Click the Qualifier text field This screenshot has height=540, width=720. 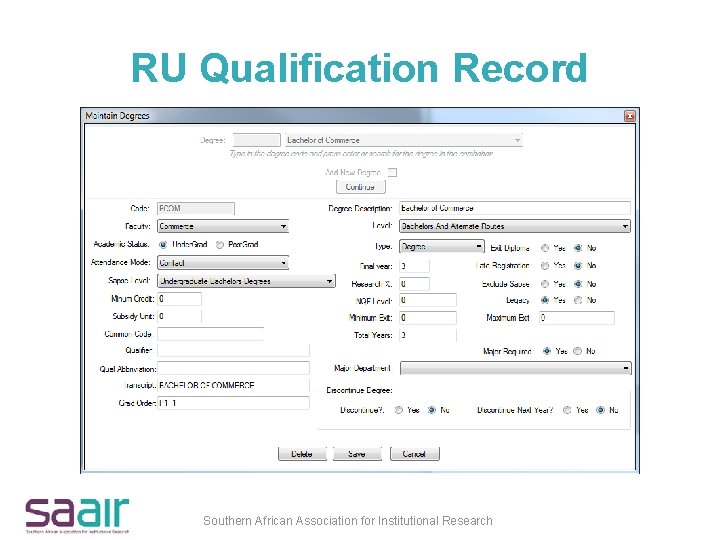click(233, 350)
